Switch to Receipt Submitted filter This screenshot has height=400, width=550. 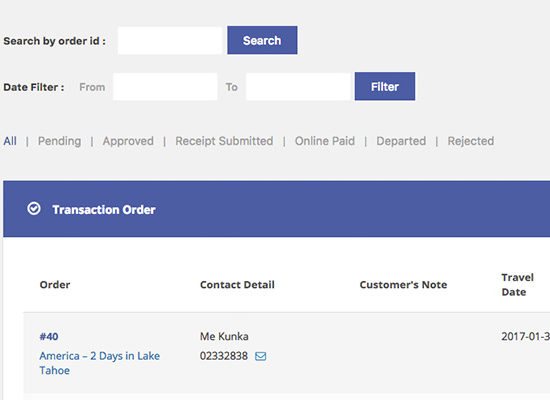tap(224, 141)
